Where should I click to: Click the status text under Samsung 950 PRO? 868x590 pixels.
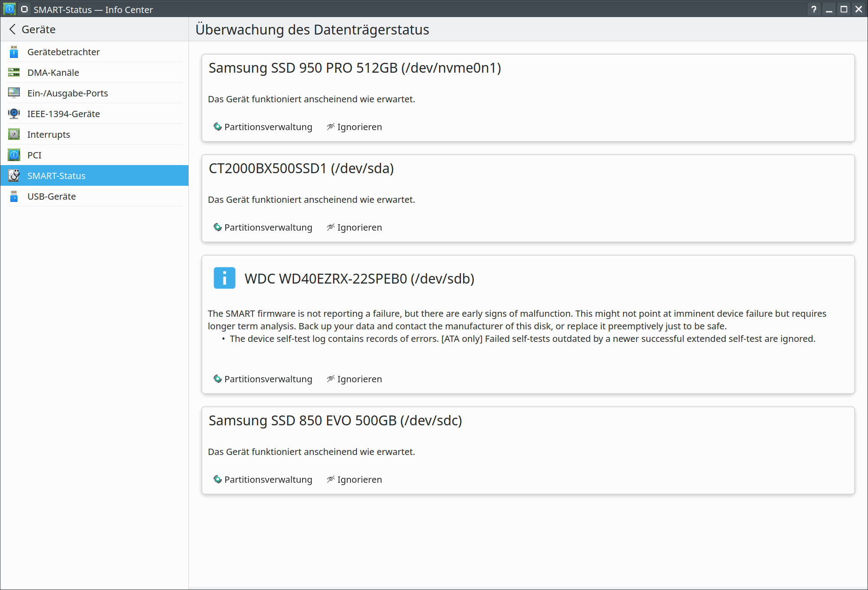311,99
